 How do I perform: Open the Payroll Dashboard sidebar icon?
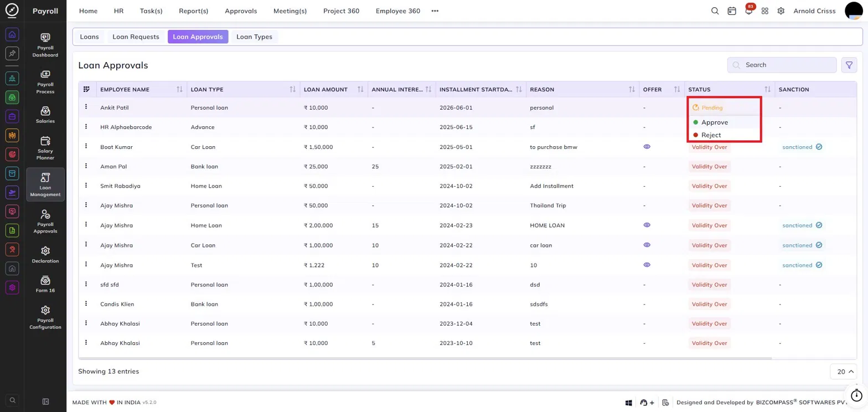(45, 45)
